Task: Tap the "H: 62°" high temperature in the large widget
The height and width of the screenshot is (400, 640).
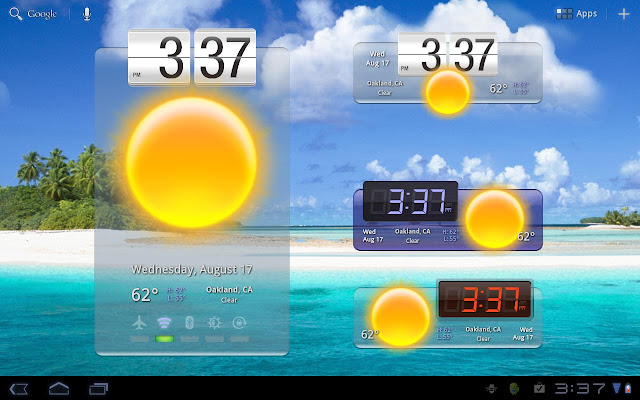Action: coord(176,291)
